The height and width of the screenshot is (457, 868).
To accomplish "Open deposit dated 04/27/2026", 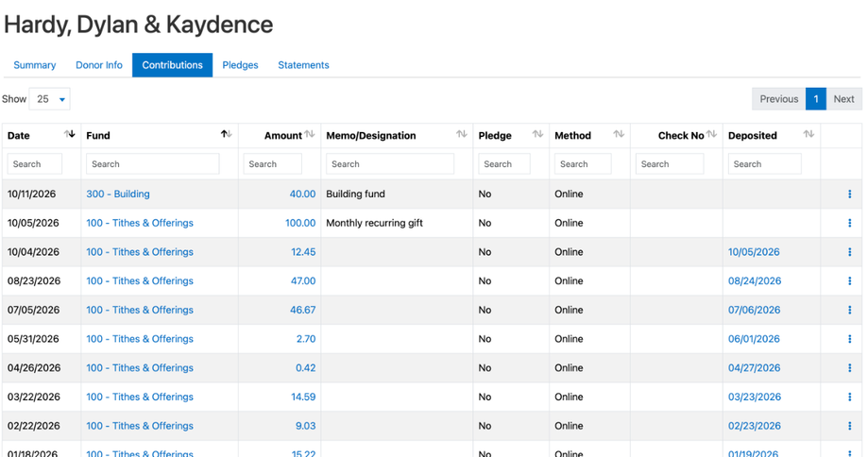I will coord(754,368).
